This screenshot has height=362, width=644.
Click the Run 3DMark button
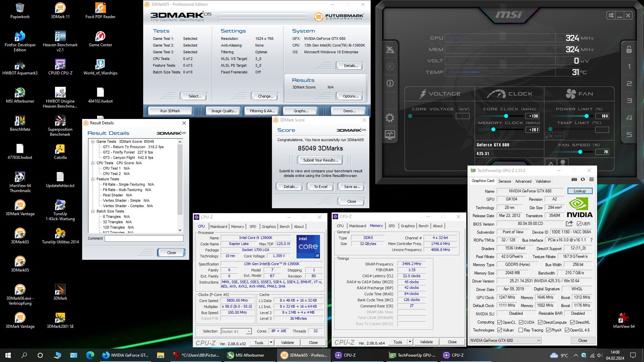[x=170, y=111]
